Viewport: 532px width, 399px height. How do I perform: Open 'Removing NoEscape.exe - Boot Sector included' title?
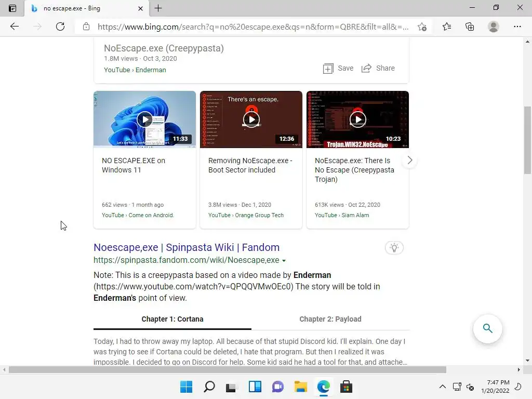coord(250,165)
